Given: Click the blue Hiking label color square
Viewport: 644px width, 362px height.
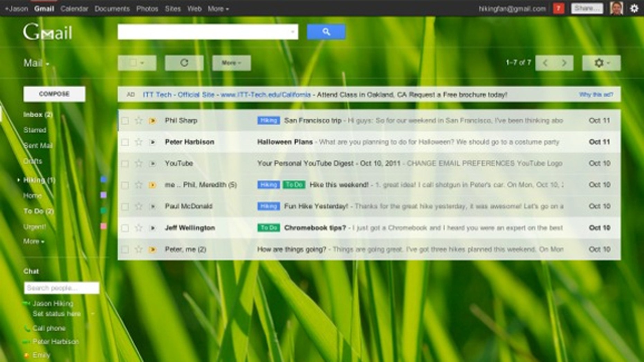Looking at the screenshot, I should click(x=103, y=179).
